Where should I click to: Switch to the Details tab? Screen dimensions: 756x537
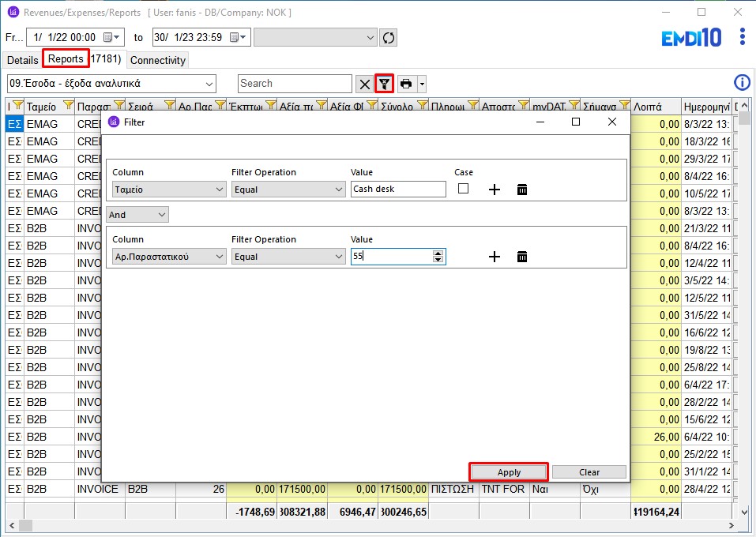[x=23, y=60]
